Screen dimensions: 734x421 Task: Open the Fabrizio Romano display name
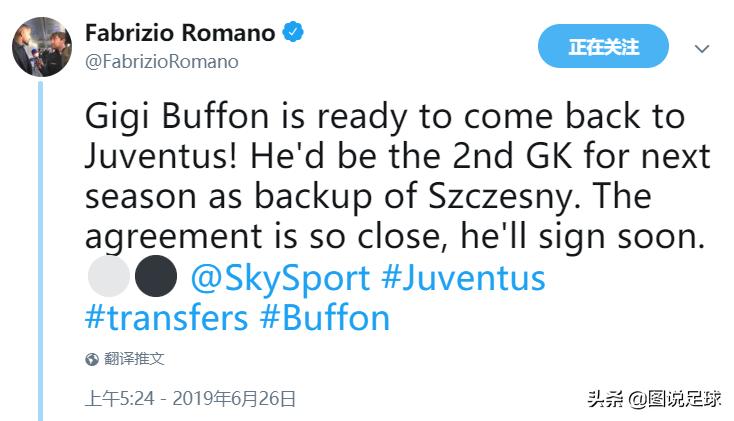click(180, 32)
